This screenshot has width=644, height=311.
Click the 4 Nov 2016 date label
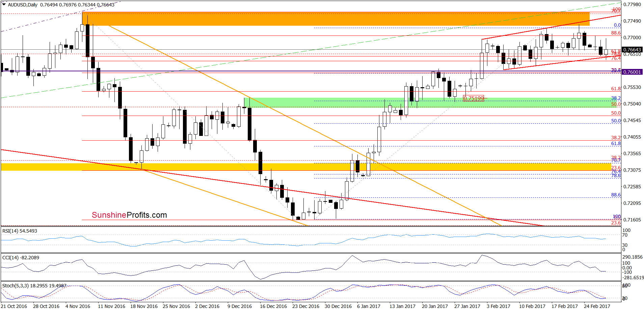pos(78,306)
